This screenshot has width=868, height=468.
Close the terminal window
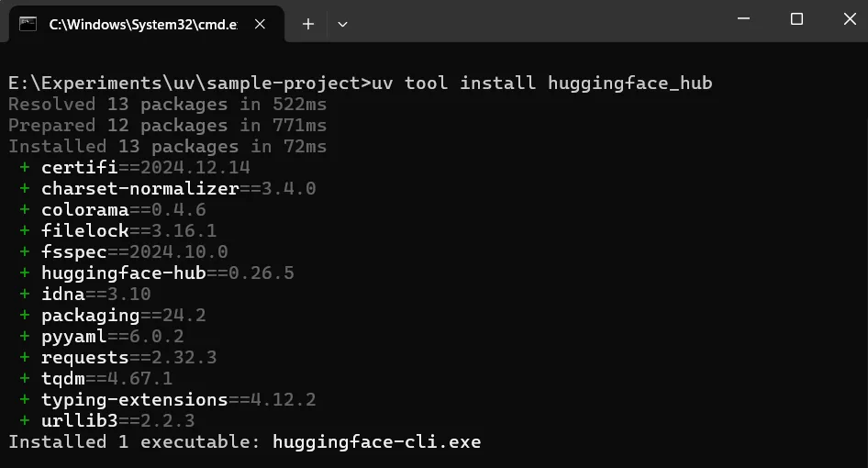coord(850,19)
